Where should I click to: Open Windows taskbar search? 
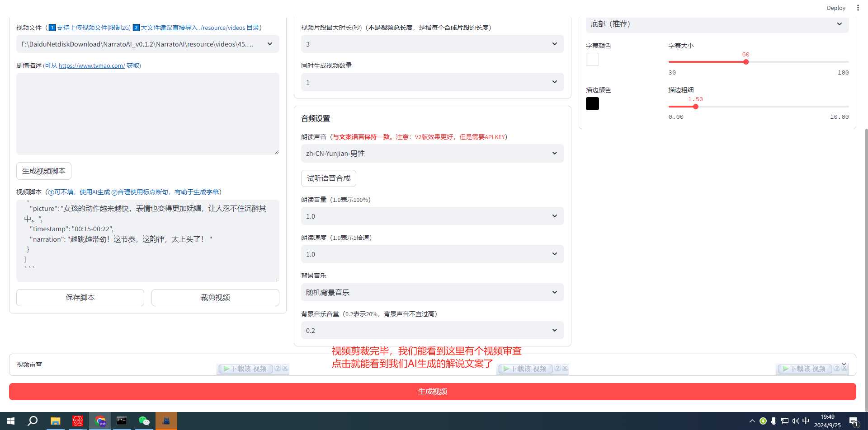(x=33, y=421)
